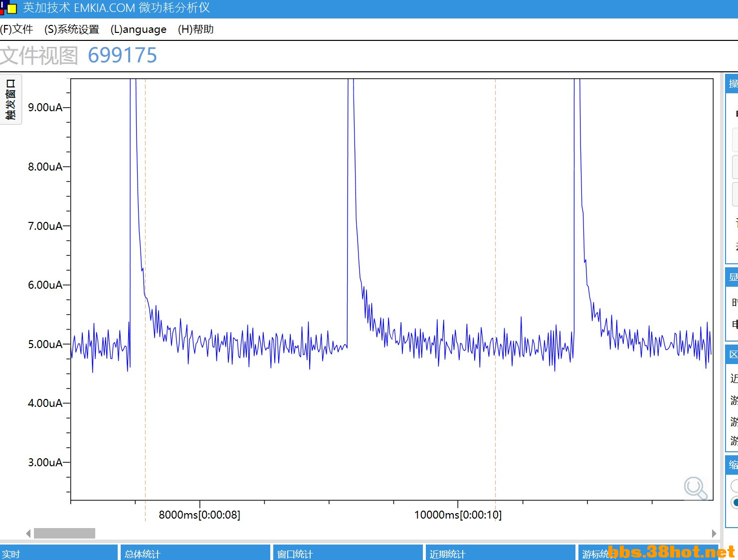
Task: Click the 10000ms[0:00:10] time label
Action: click(x=458, y=515)
